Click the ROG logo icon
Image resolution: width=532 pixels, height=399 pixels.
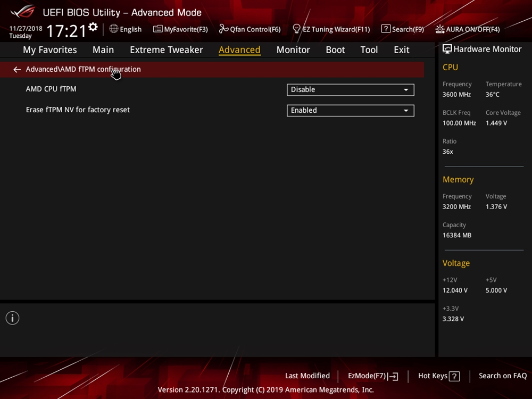23,12
